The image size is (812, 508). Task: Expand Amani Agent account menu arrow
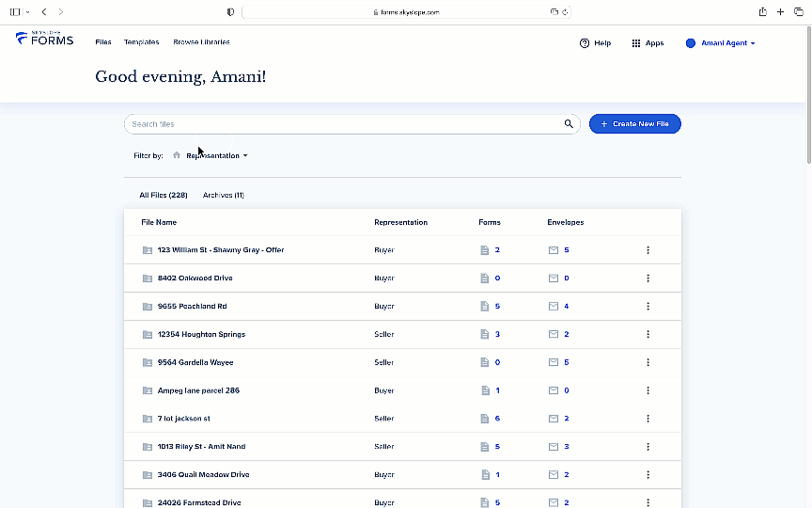[753, 43]
